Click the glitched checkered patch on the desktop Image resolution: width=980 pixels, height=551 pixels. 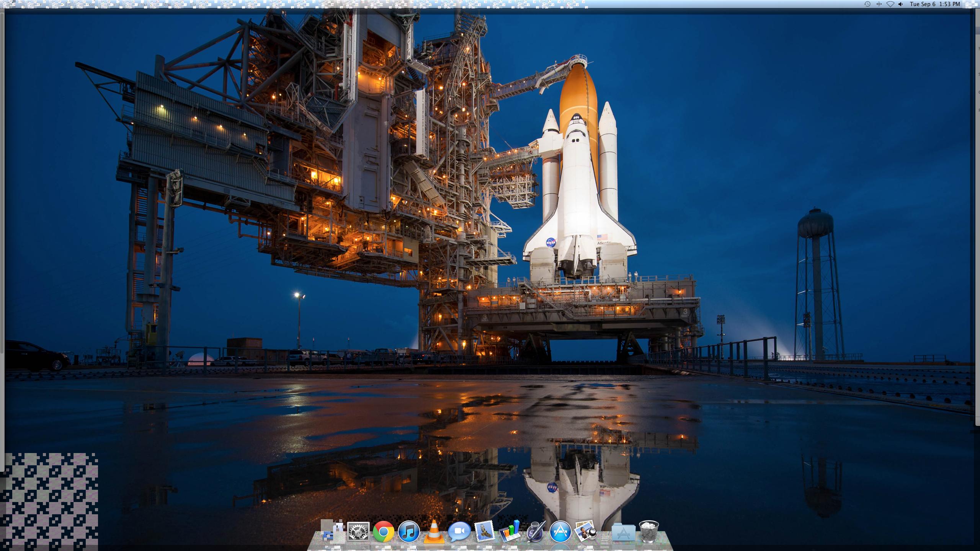pyautogui.click(x=49, y=501)
